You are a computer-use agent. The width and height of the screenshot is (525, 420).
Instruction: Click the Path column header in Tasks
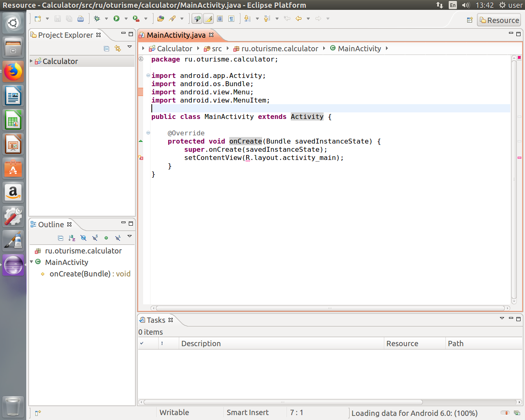click(484, 344)
